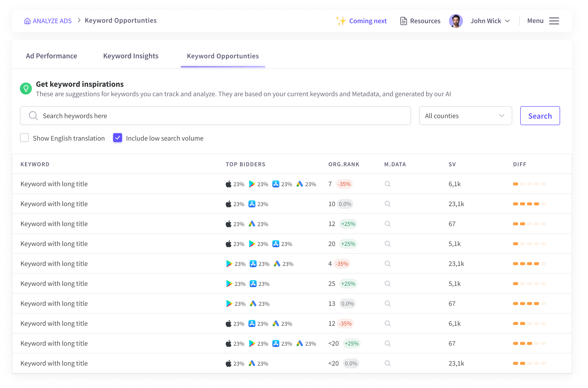
Task: Click SV value 23,1k in the <20 0.0% row
Action: (456, 363)
